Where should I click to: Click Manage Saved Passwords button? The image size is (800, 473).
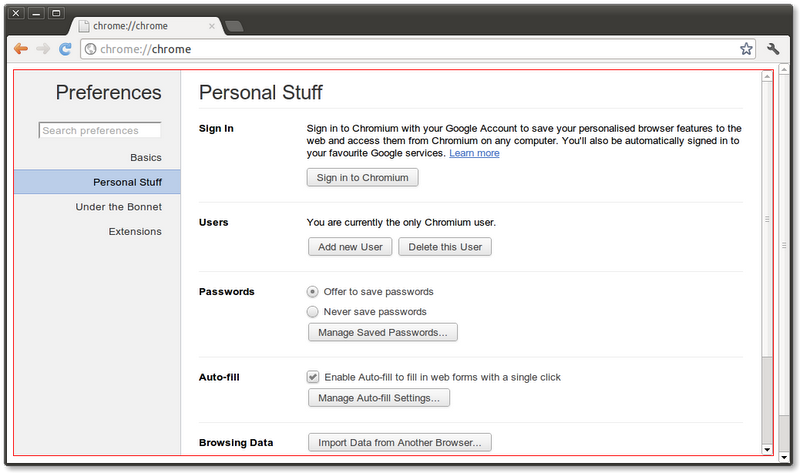click(x=383, y=332)
